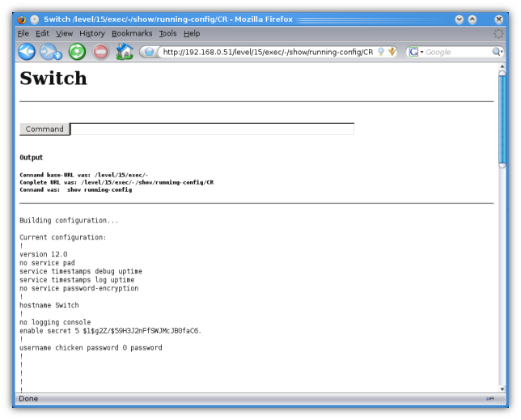This screenshot has width=521, height=420.
Task: Open the address bar history dropdown arrow
Action: pos(392,52)
